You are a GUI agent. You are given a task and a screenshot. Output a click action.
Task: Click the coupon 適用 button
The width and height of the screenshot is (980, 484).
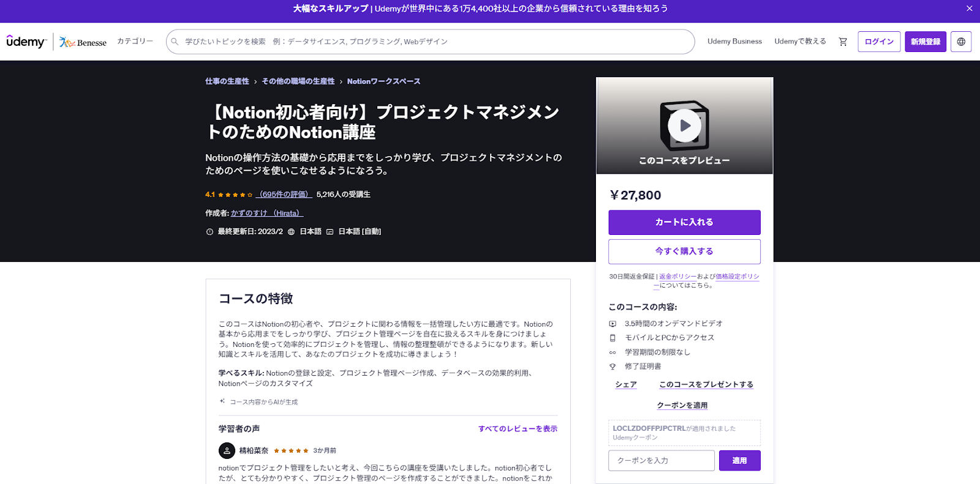tap(739, 461)
